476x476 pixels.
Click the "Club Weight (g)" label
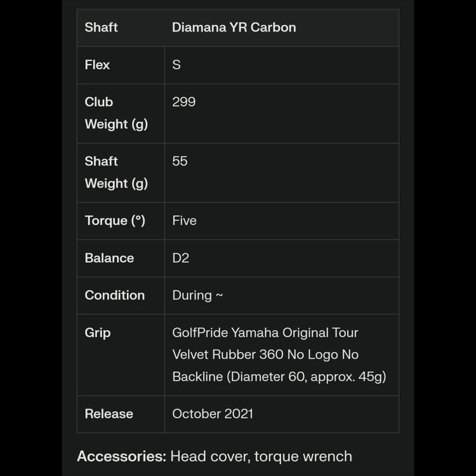pos(116,113)
